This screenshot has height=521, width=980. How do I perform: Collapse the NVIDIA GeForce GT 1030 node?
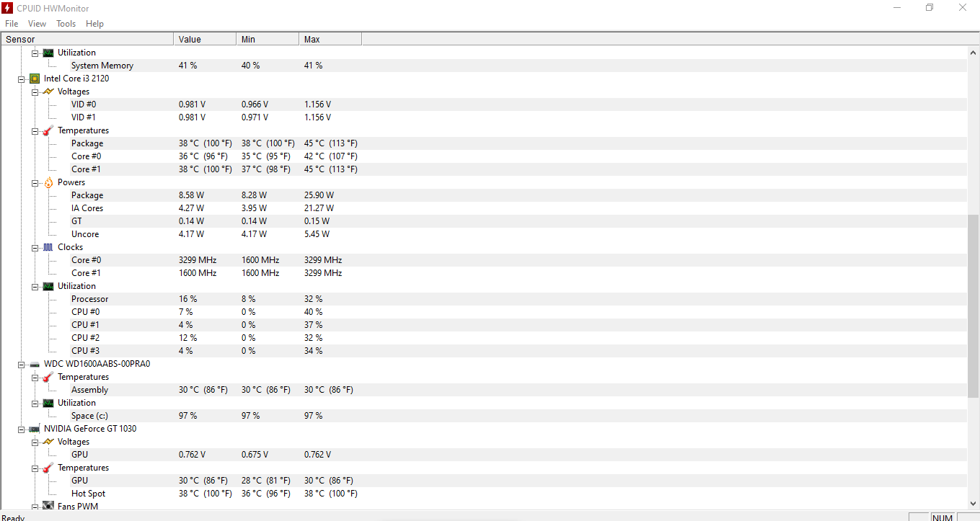[22, 429]
